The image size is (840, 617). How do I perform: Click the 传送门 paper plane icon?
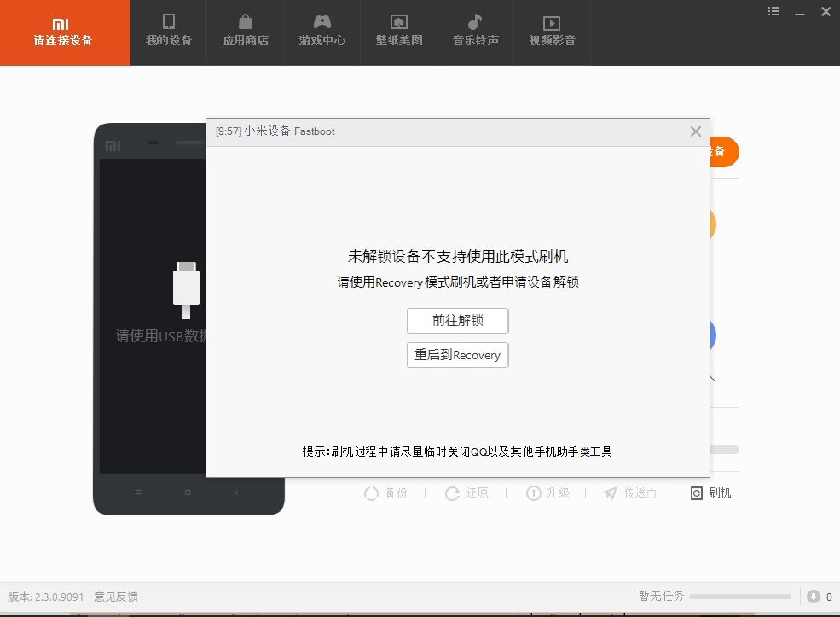pyautogui.click(x=611, y=493)
